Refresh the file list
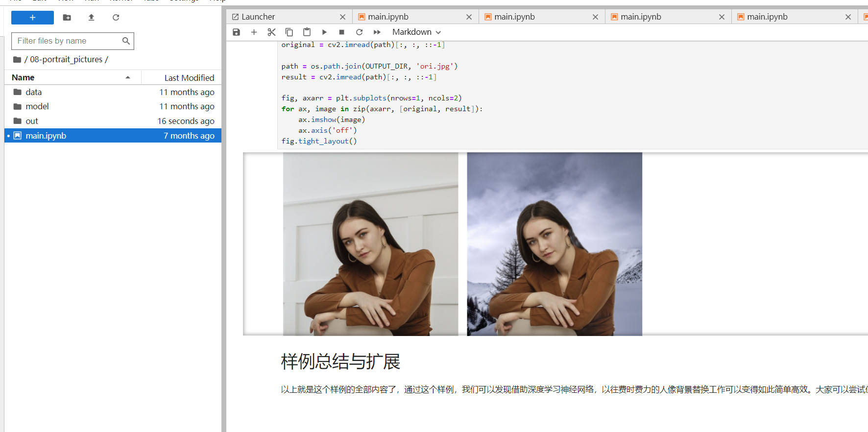 coord(116,18)
